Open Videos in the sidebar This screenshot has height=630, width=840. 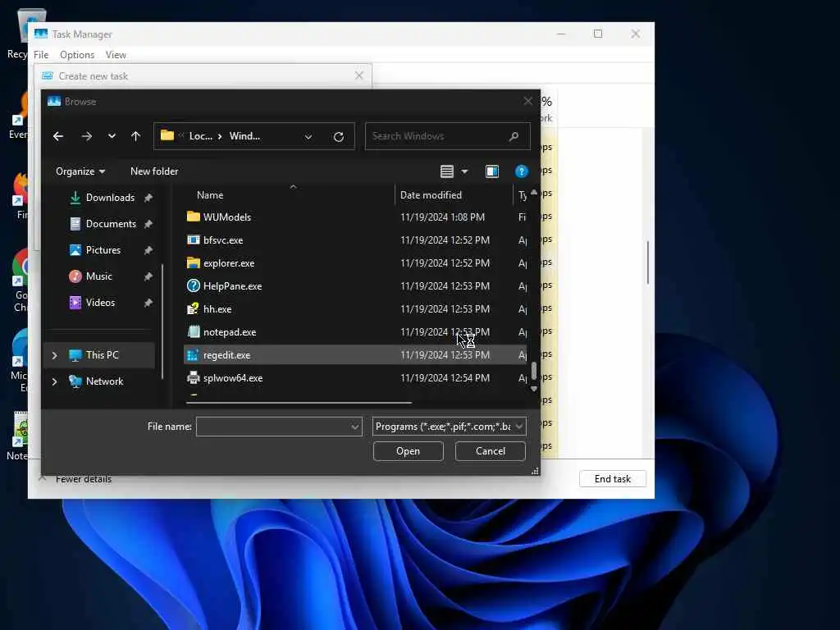100,303
